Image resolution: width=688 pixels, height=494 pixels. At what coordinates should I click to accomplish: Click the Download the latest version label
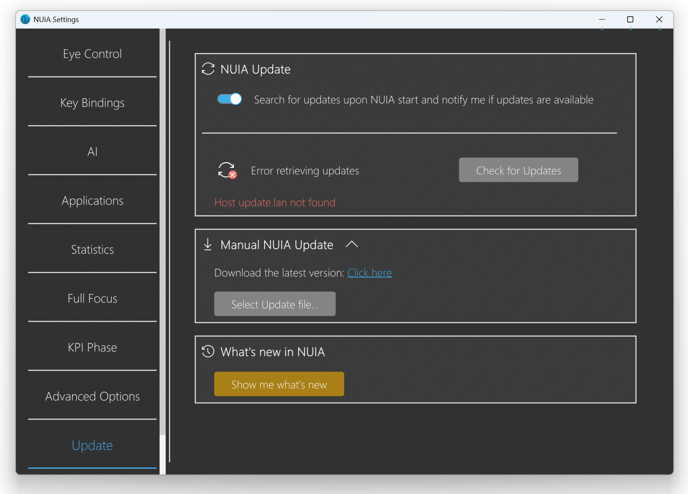point(280,273)
